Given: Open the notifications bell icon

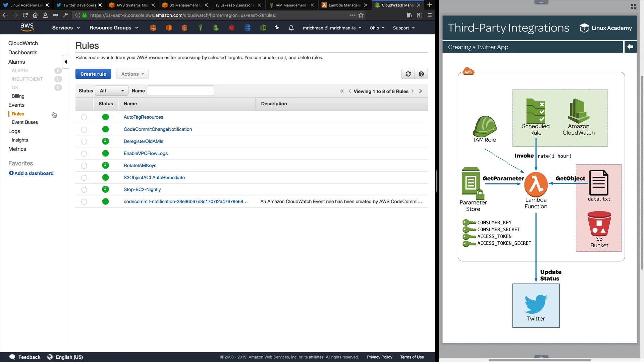Looking at the screenshot, I should click(x=291, y=28).
